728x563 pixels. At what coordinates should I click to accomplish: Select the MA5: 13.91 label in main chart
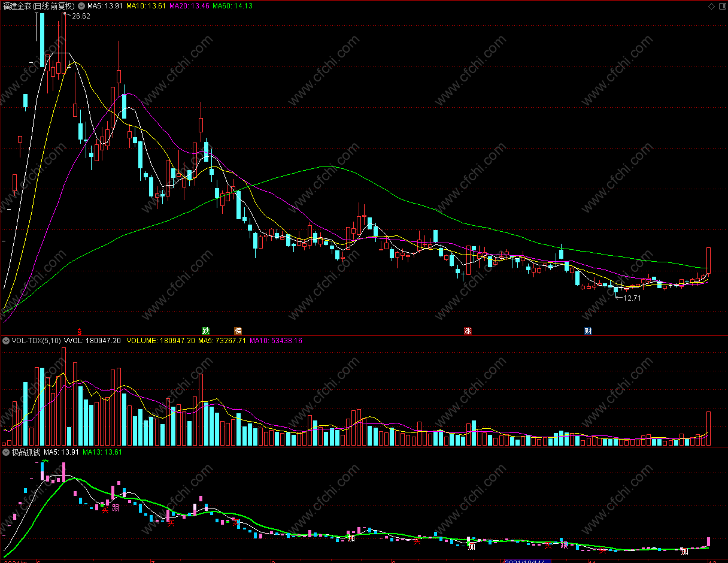click(105, 5)
